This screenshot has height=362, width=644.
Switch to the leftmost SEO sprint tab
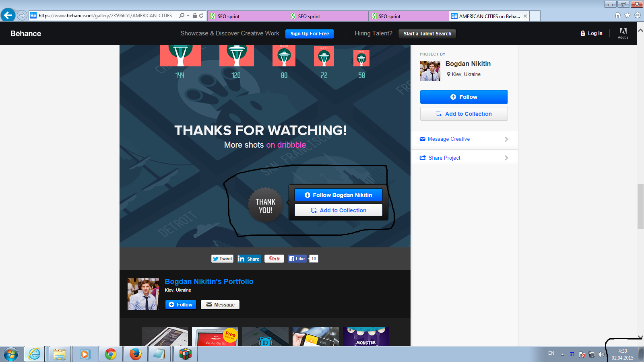[248, 16]
